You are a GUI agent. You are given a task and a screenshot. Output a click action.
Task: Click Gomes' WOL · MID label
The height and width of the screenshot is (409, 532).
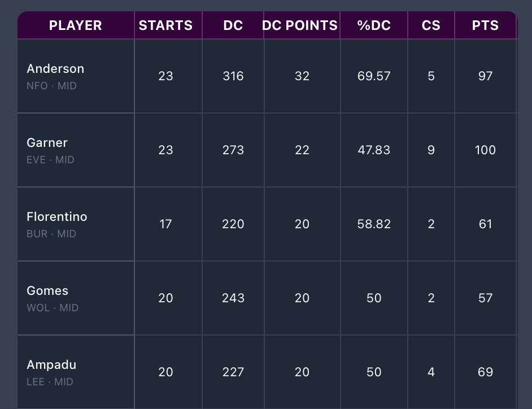point(53,308)
